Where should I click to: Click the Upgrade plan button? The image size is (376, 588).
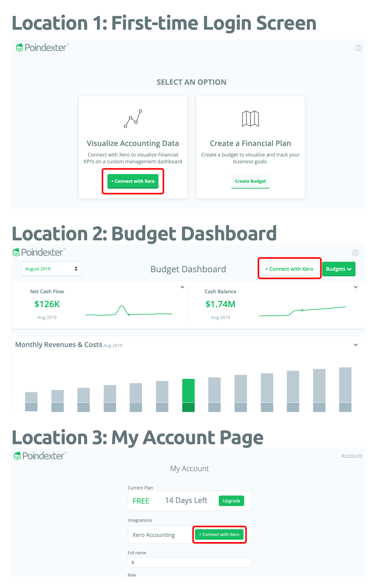pos(231,501)
